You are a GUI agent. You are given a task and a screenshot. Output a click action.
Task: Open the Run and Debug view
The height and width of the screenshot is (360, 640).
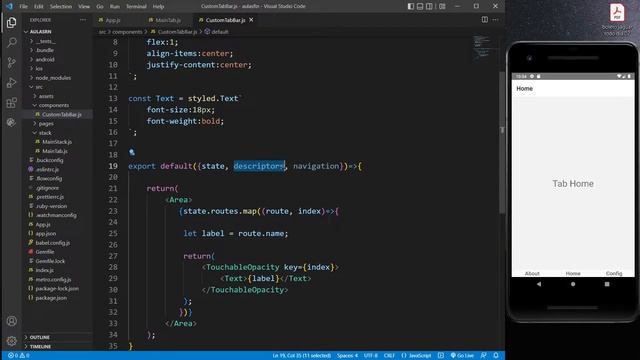coord(11,82)
